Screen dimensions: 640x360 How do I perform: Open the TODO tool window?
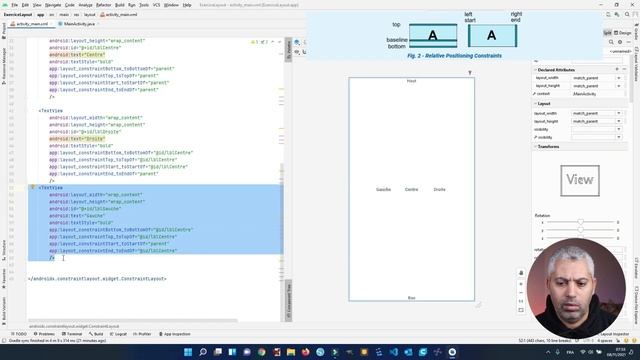(x=19, y=334)
